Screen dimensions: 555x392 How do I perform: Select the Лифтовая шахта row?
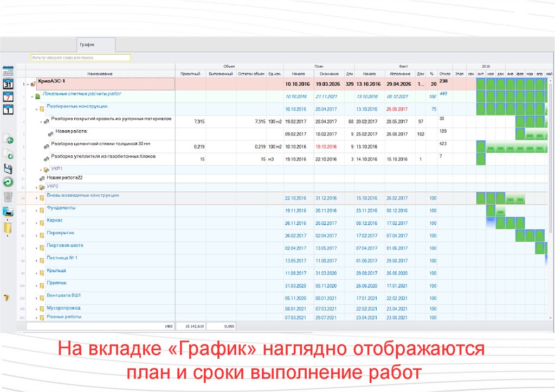coord(64,245)
